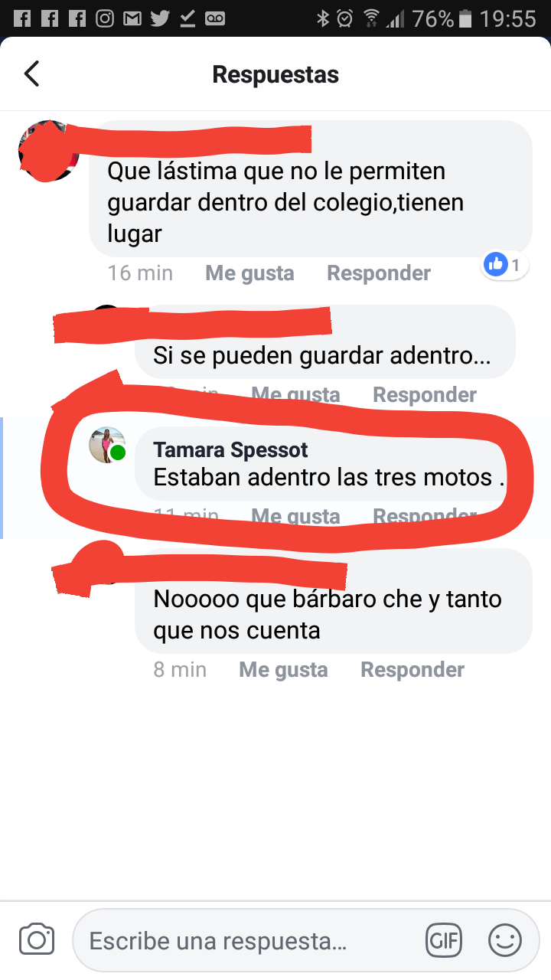This screenshot has width=551, height=980.
Task: Tap the voicemail icon in status bar
Action: click(215, 18)
